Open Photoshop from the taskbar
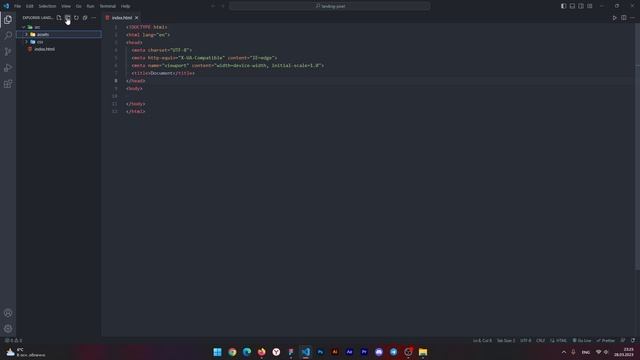The height and width of the screenshot is (360, 640). coord(320,352)
